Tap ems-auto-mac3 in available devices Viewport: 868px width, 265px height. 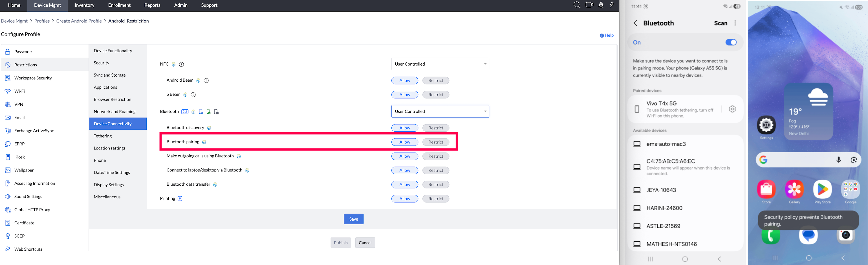[x=666, y=144]
